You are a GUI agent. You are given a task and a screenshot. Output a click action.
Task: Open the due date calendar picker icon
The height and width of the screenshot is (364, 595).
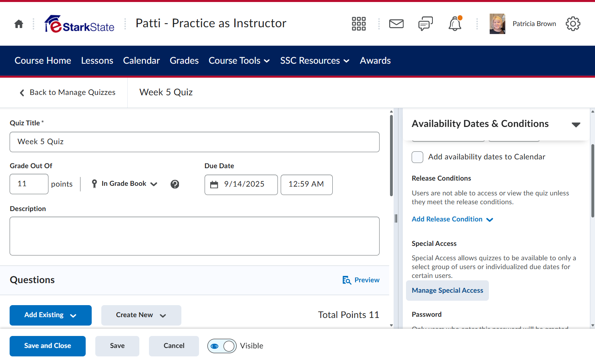(x=214, y=185)
